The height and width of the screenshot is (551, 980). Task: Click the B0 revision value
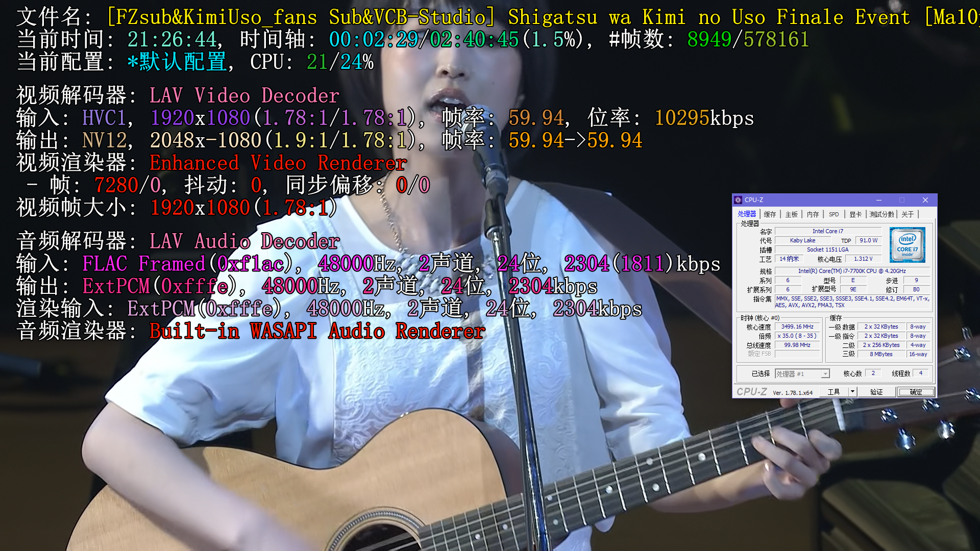[x=916, y=289]
